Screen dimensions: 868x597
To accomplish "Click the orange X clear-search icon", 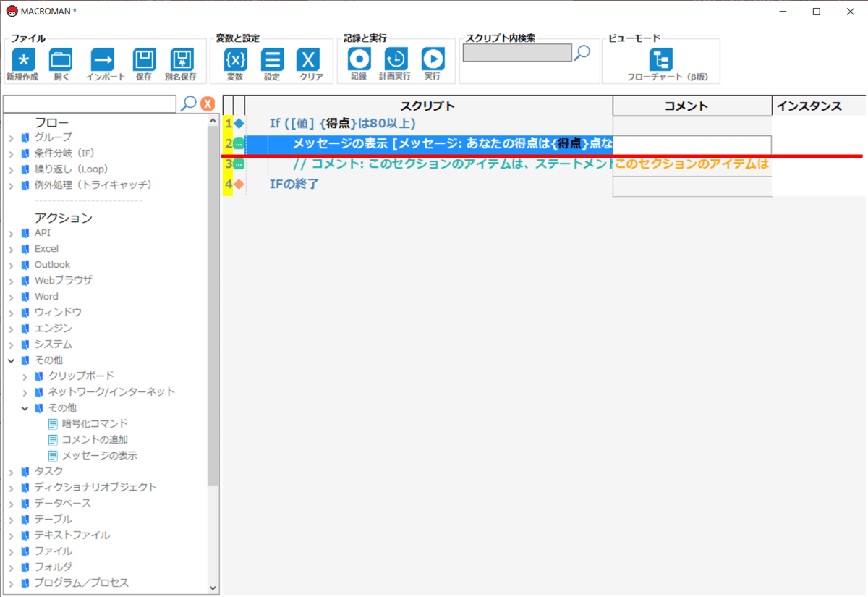I will pos(208,104).
